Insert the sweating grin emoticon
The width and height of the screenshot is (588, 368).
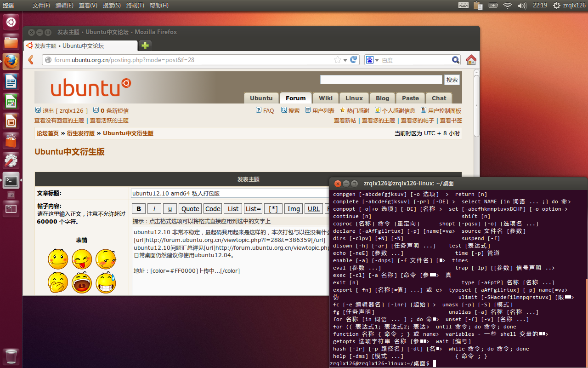pyautogui.click(x=106, y=283)
